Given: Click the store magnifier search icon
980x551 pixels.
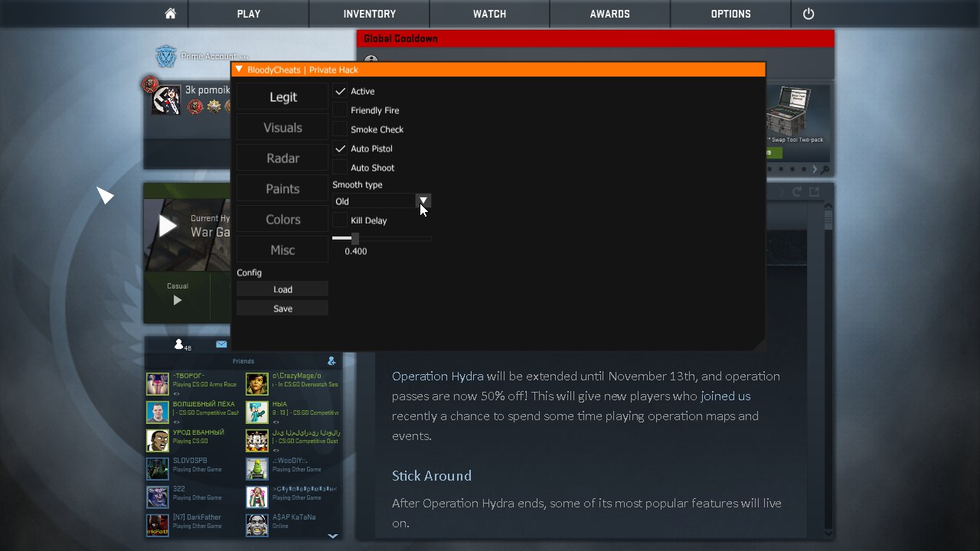Looking at the screenshot, I should tap(826, 170).
